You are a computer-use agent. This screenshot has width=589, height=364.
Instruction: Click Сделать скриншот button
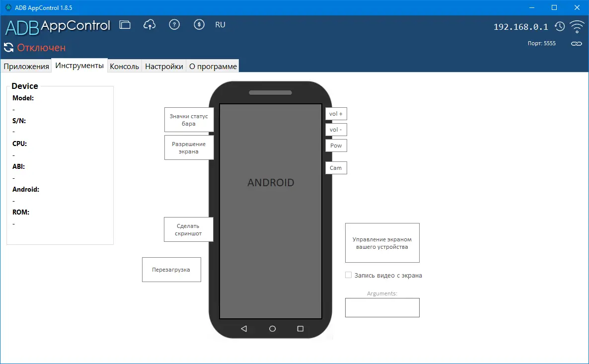189,229
